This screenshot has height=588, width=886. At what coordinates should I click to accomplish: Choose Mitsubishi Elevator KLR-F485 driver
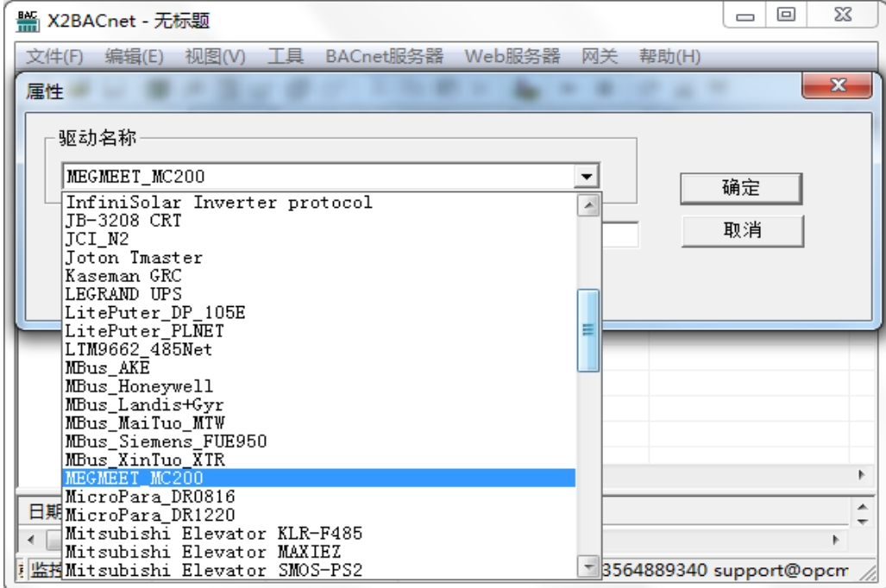tap(319, 533)
